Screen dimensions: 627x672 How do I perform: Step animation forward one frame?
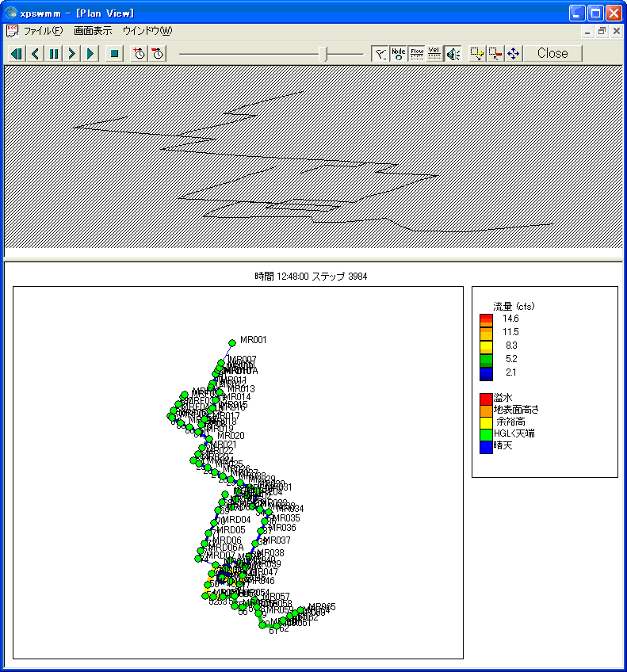(72, 54)
